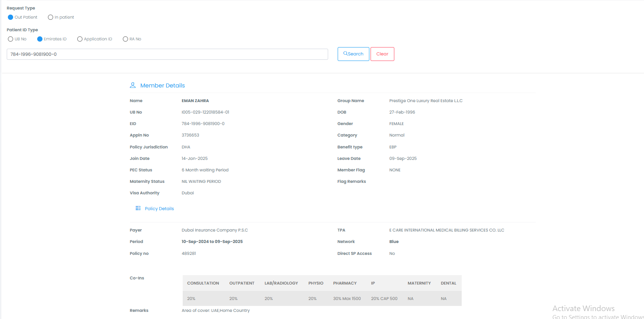Click the DENTAL column header
The width and height of the screenshot is (644, 319).
click(448, 283)
